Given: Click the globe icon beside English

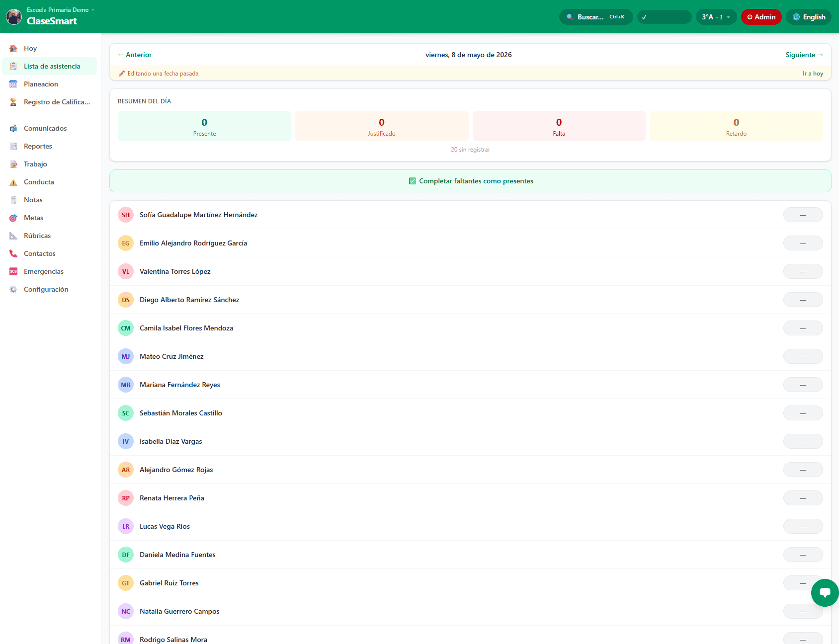Looking at the screenshot, I should tap(796, 17).
